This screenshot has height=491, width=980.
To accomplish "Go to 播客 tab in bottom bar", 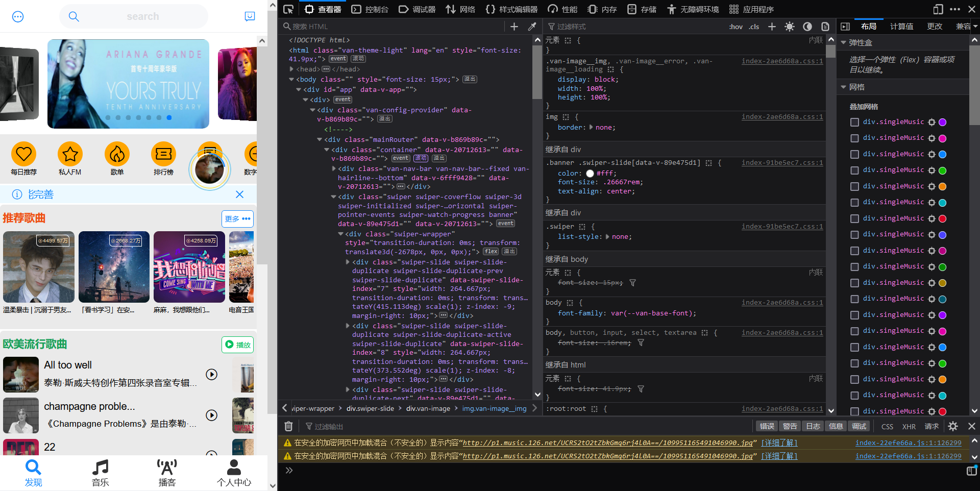I will tap(167, 473).
